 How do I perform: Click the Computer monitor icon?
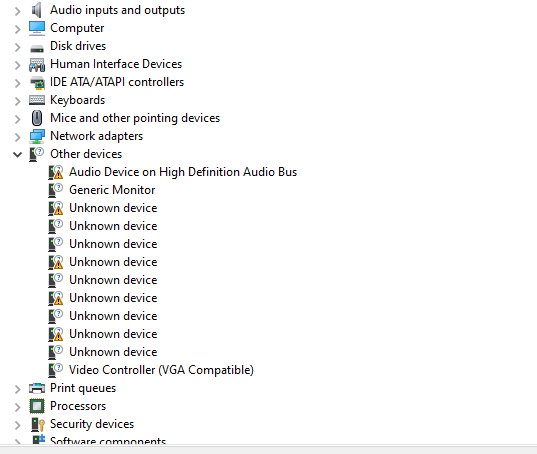click(x=37, y=28)
